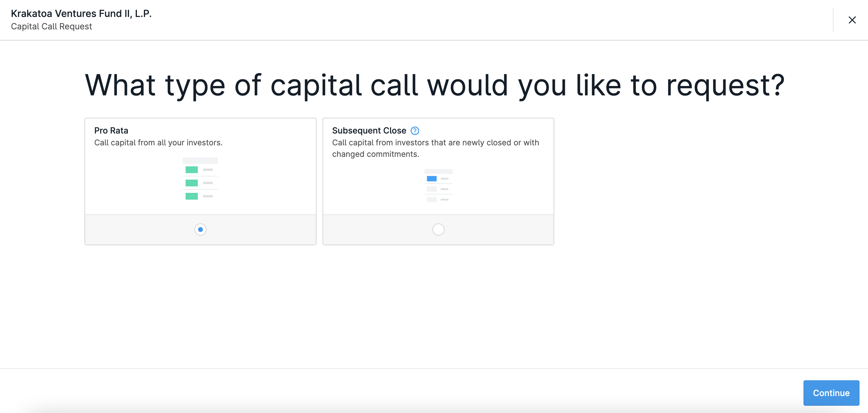Dismiss the dialog with the X button
This screenshot has width=868, height=413.
click(x=852, y=20)
